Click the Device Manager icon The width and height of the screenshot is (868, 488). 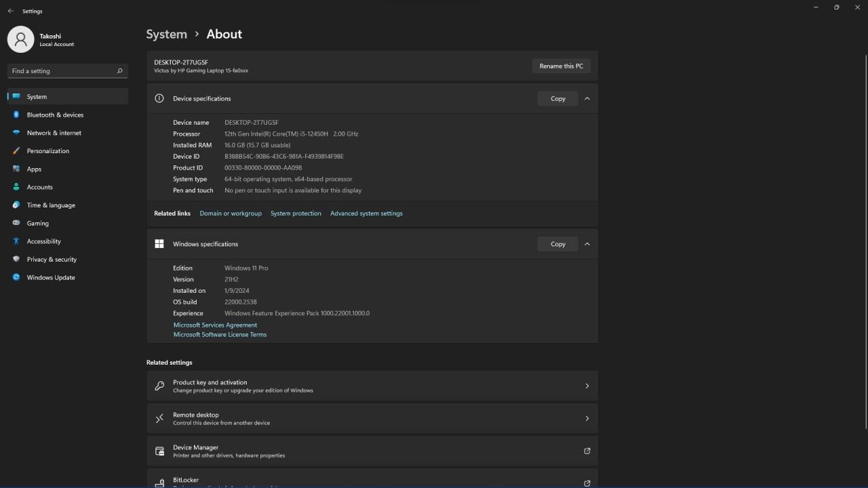(159, 451)
